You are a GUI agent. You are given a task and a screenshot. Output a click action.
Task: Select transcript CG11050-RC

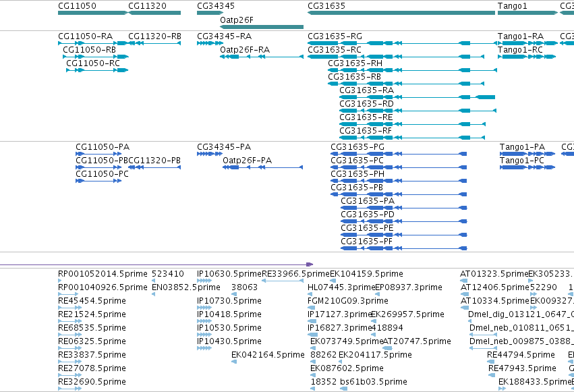pyautogui.click(x=97, y=70)
